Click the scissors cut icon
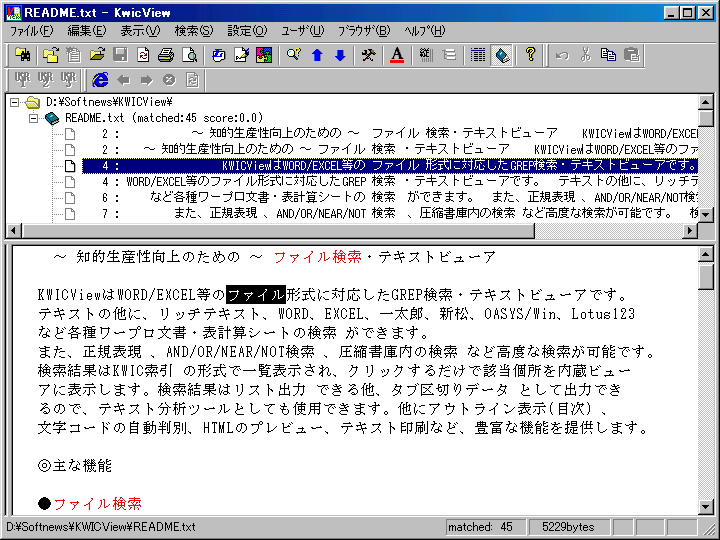 point(585,56)
